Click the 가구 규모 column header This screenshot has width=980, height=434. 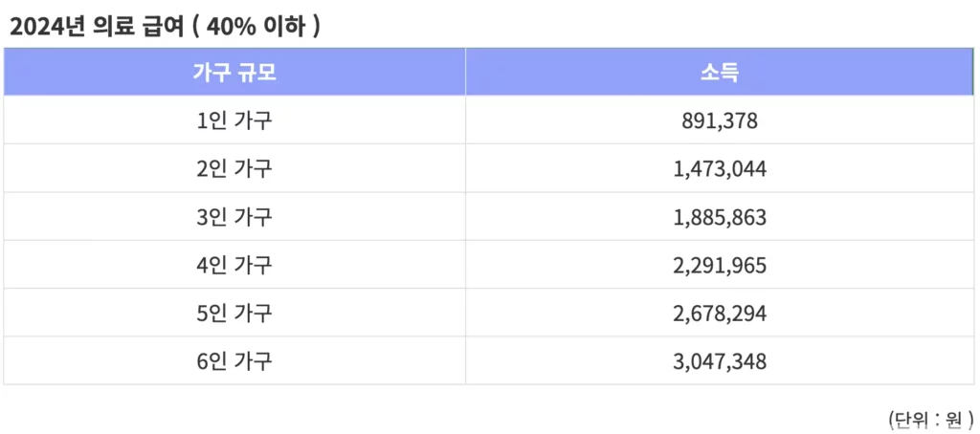click(234, 73)
